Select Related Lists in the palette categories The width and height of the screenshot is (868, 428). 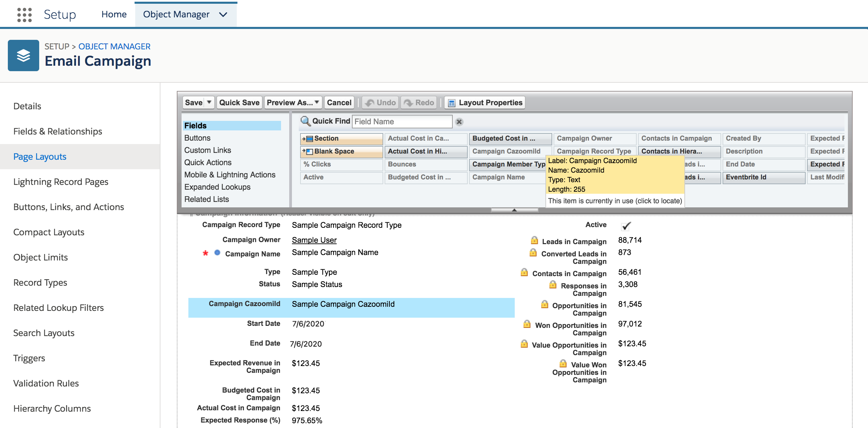pos(206,199)
